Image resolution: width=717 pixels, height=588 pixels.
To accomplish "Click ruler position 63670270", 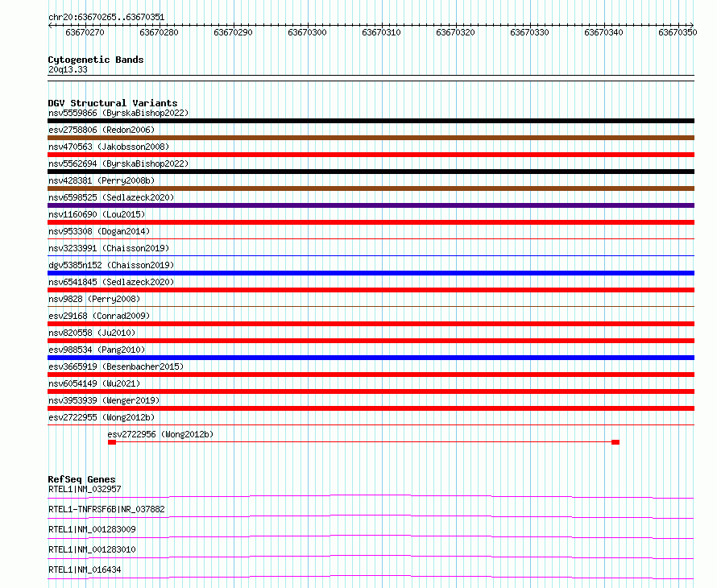I will [x=85, y=32].
